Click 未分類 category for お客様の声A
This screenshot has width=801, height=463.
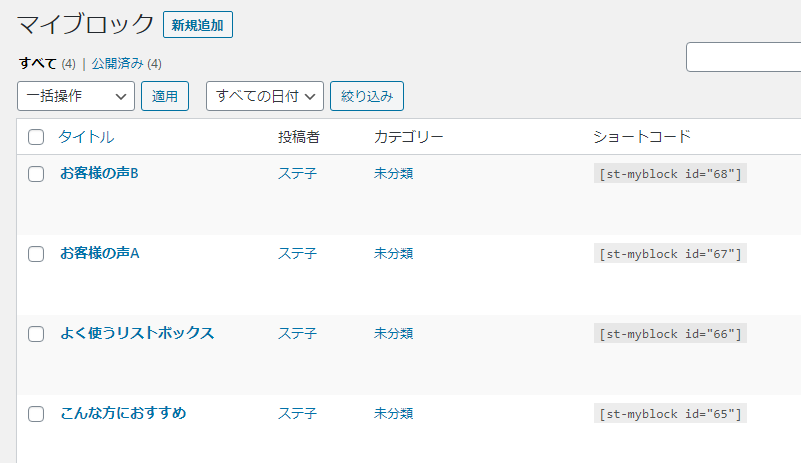(394, 253)
